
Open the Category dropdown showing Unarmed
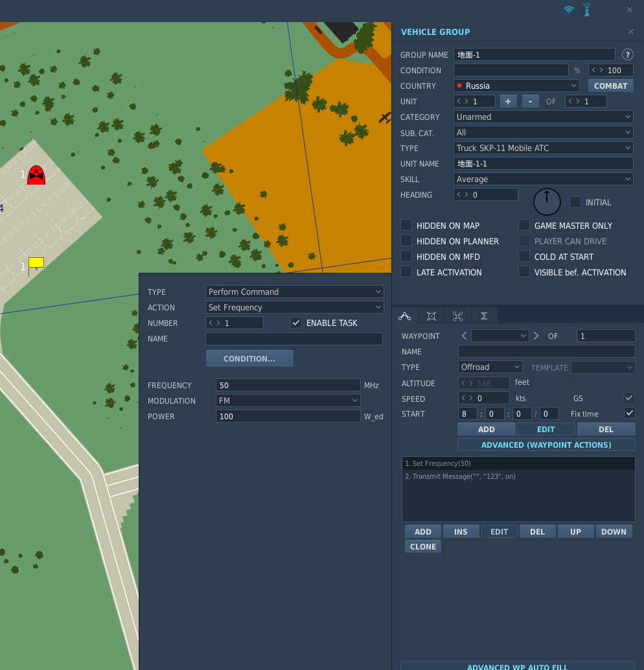pyautogui.click(x=543, y=117)
